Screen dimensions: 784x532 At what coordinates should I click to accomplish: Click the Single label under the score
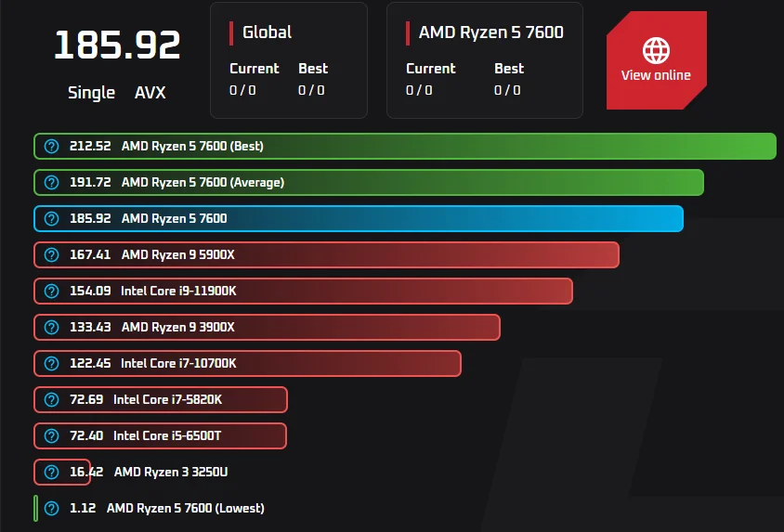tap(92, 93)
